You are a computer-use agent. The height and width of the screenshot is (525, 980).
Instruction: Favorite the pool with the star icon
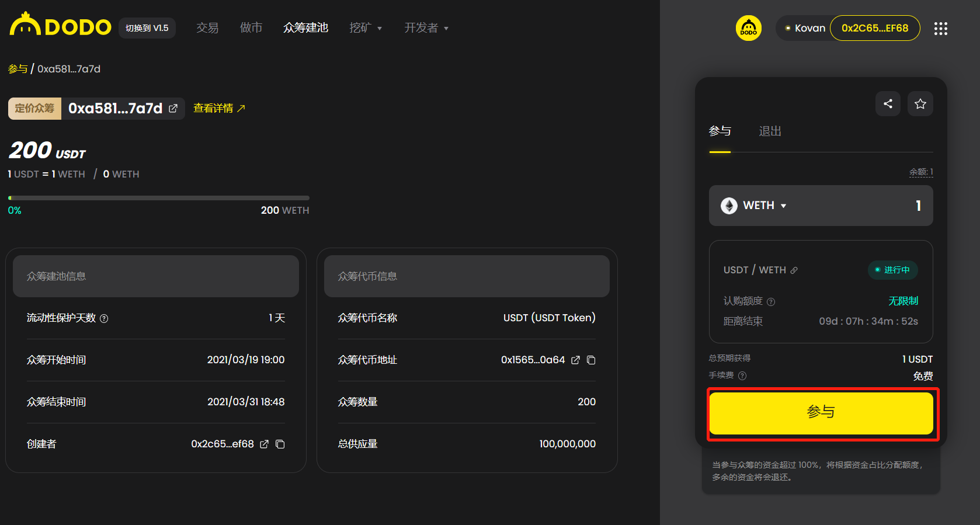tap(920, 104)
